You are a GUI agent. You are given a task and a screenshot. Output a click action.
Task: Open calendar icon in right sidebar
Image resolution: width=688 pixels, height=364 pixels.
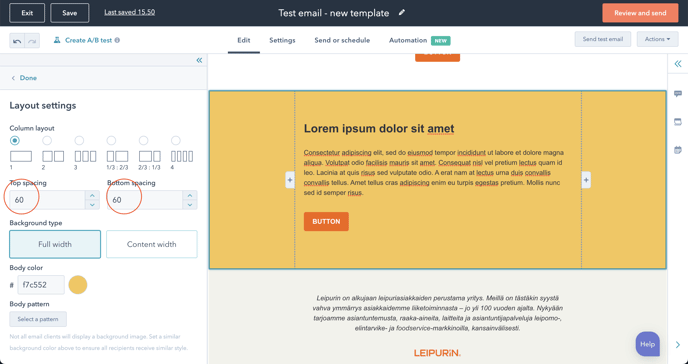pyautogui.click(x=678, y=150)
